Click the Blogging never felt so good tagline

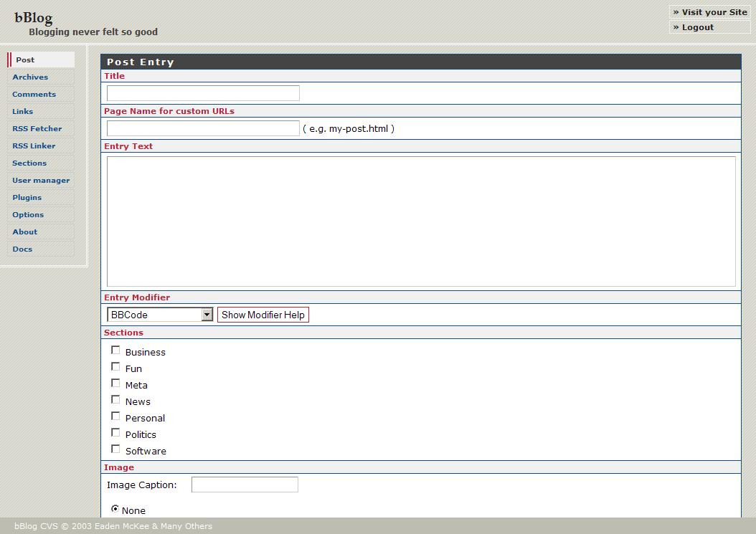(93, 32)
